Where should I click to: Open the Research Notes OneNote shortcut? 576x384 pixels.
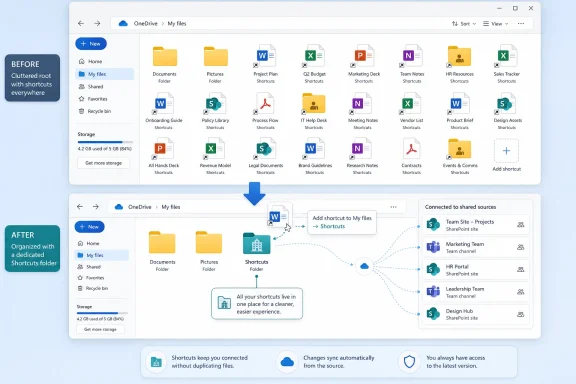362,155
